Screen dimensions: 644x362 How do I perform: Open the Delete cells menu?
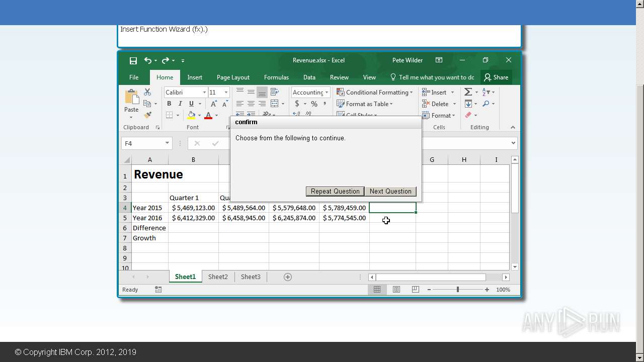pos(439,104)
